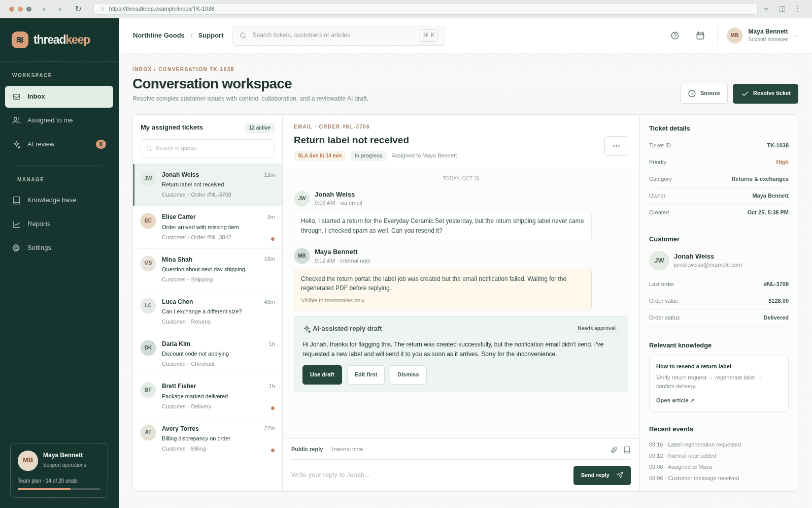Click the JW avatar in Customer section
812x508 pixels.
point(659,261)
